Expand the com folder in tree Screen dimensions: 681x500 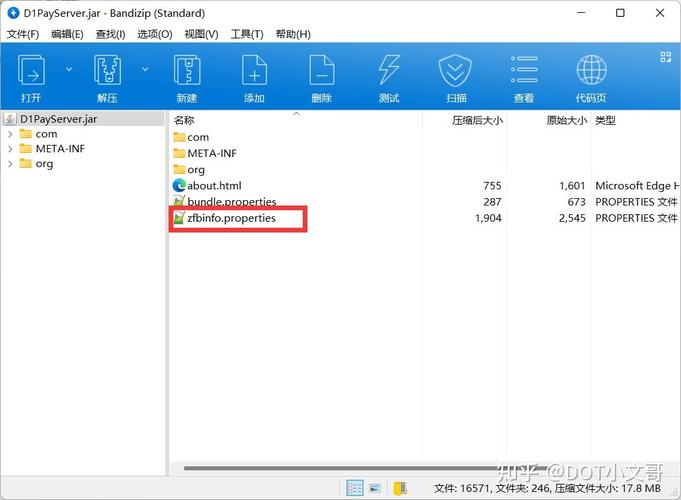(x=10, y=134)
